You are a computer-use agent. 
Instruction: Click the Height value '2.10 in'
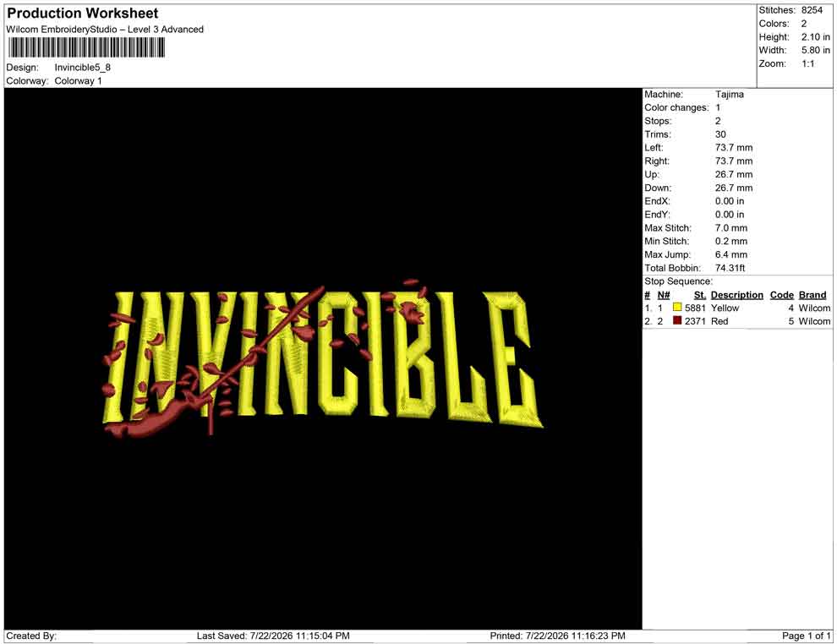tap(816, 37)
